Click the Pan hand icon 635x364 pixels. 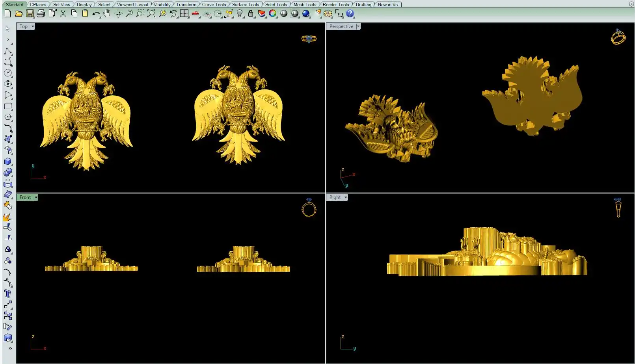pos(107,14)
